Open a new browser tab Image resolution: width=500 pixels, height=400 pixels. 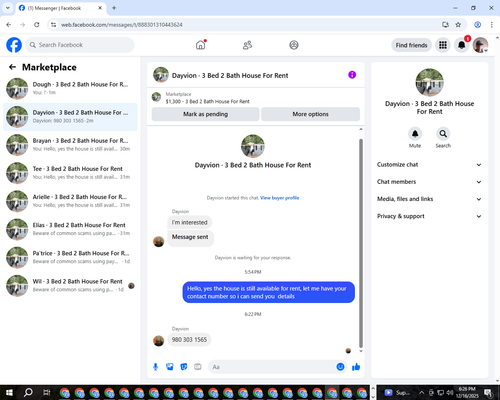(114, 8)
